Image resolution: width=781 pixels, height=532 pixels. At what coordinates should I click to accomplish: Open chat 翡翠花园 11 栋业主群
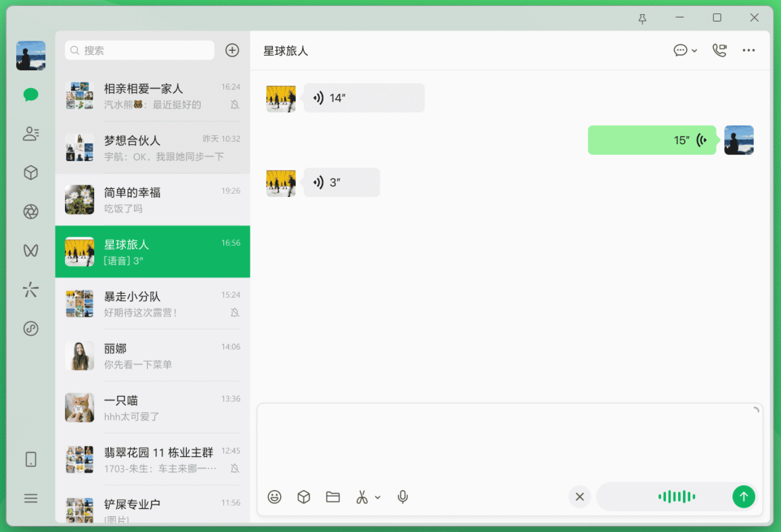[152, 460]
